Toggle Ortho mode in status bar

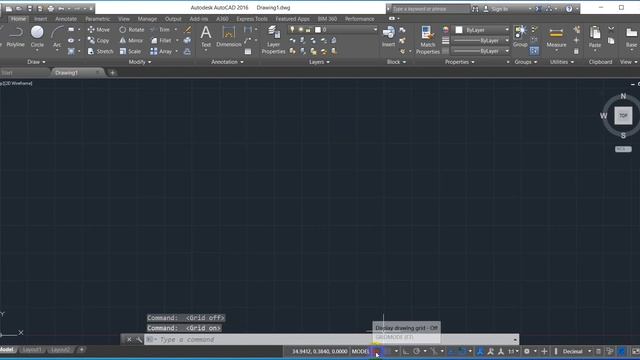(406, 351)
